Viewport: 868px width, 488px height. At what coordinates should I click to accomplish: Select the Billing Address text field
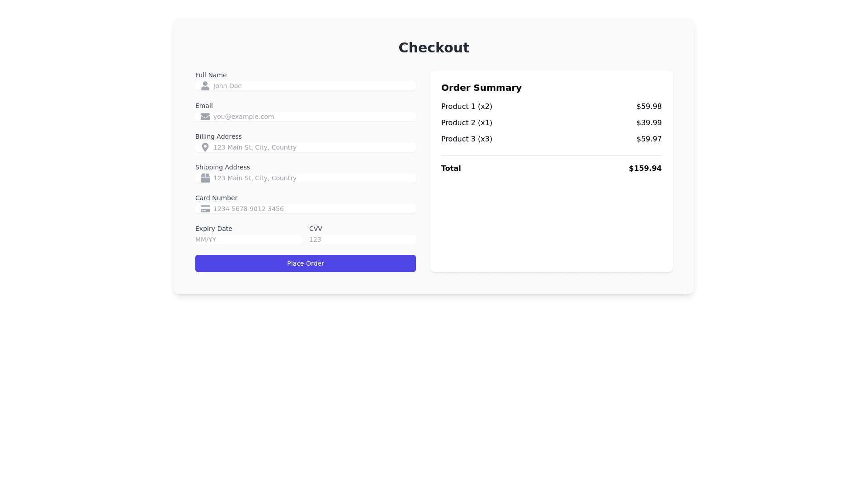tap(312, 147)
